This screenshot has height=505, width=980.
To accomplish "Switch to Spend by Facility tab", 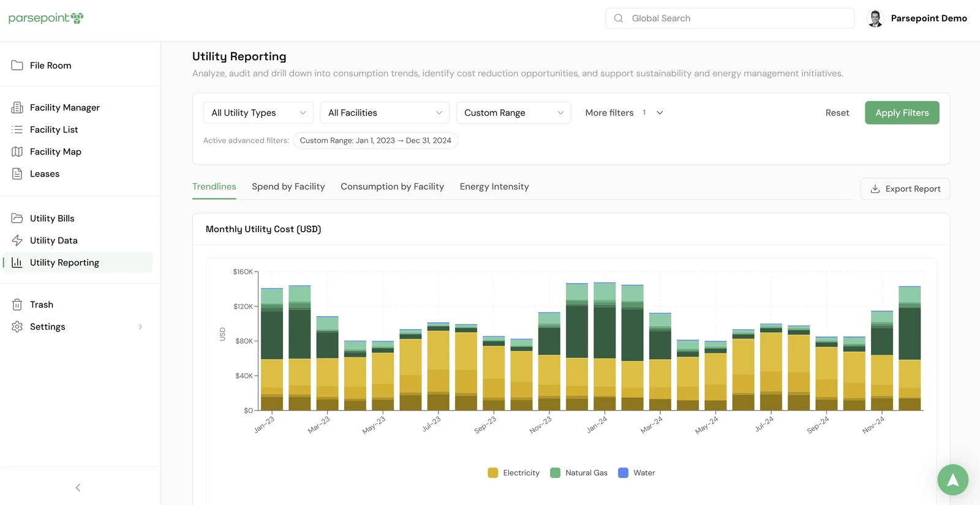I will [x=288, y=186].
